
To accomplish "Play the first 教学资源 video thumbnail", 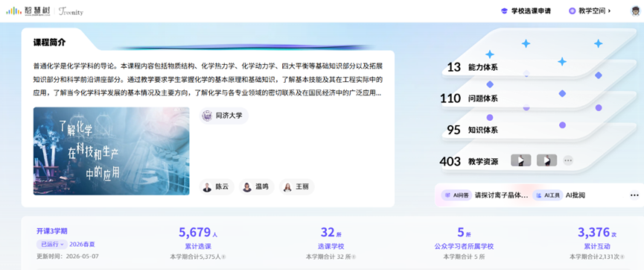I will pyautogui.click(x=521, y=160).
